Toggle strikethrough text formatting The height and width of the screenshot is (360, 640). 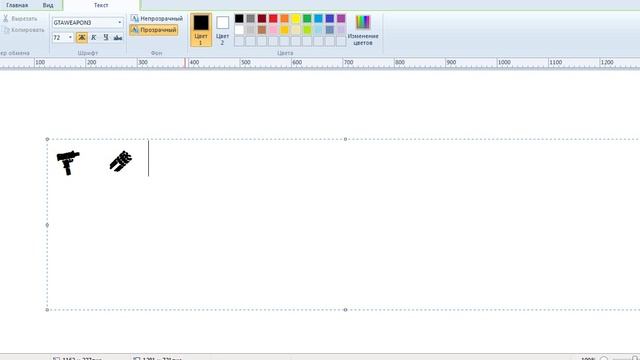pyautogui.click(x=118, y=38)
